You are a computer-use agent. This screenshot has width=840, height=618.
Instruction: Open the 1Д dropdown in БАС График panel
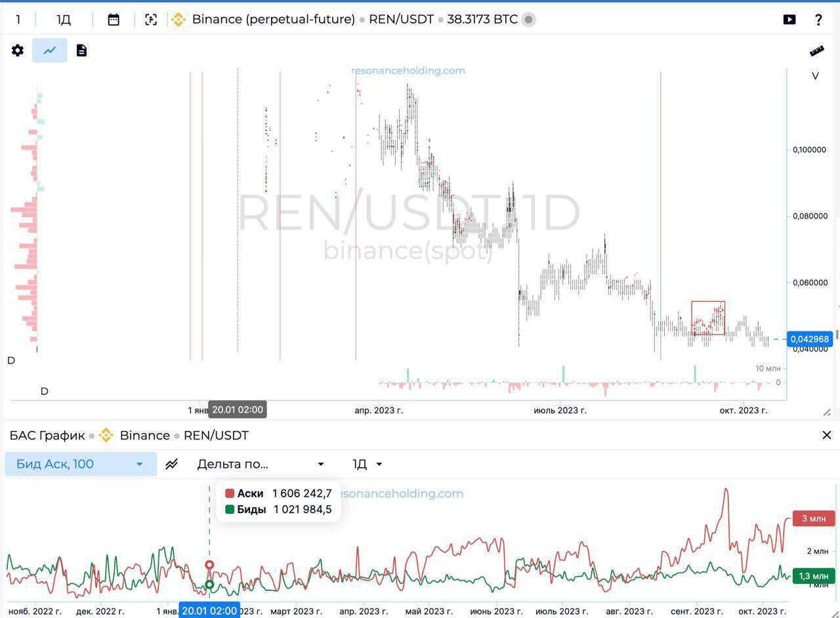pyautogui.click(x=367, y=464)
